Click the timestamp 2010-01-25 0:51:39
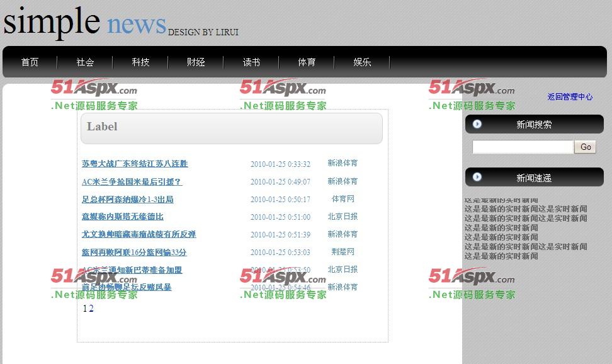The height and width of the screenshot is (364, 612). tap(280, 234)
